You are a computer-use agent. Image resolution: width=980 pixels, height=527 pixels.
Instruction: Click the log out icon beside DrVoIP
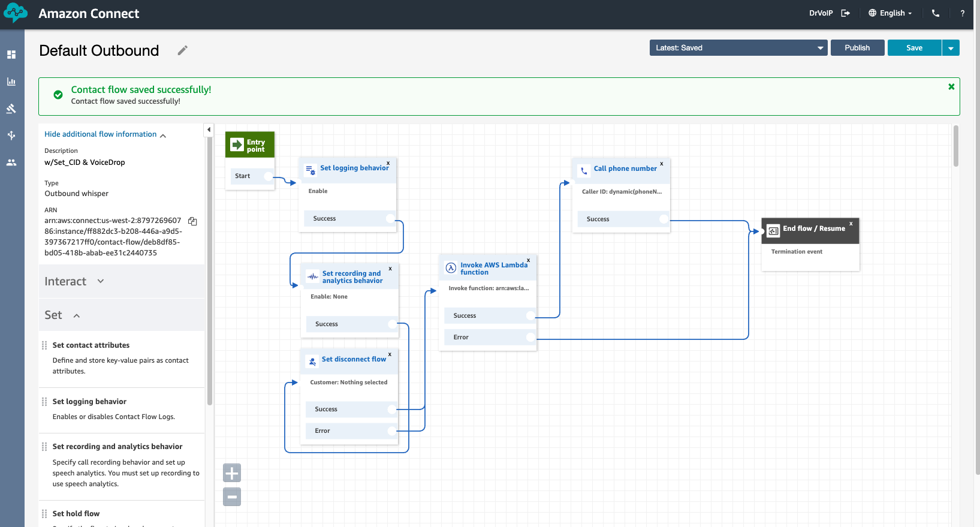(x=846, y=13)
